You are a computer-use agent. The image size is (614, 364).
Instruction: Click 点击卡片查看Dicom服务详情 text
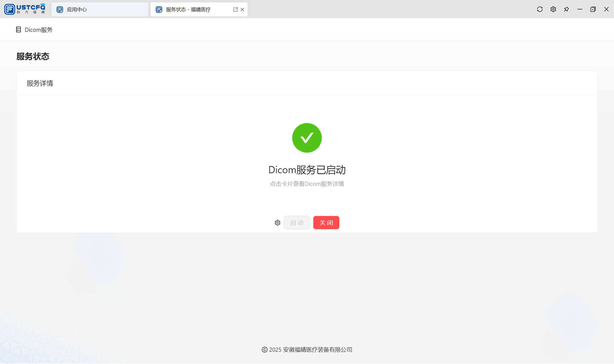(x=307, y=184)
